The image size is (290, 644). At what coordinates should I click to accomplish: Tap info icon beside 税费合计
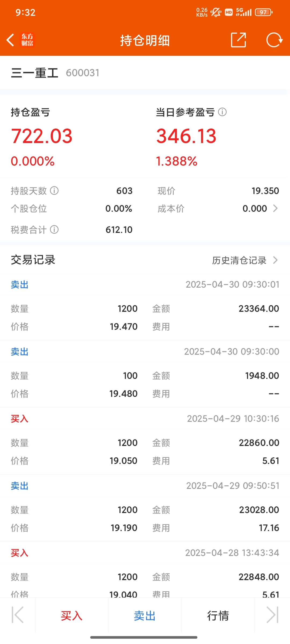click(54, 230)
